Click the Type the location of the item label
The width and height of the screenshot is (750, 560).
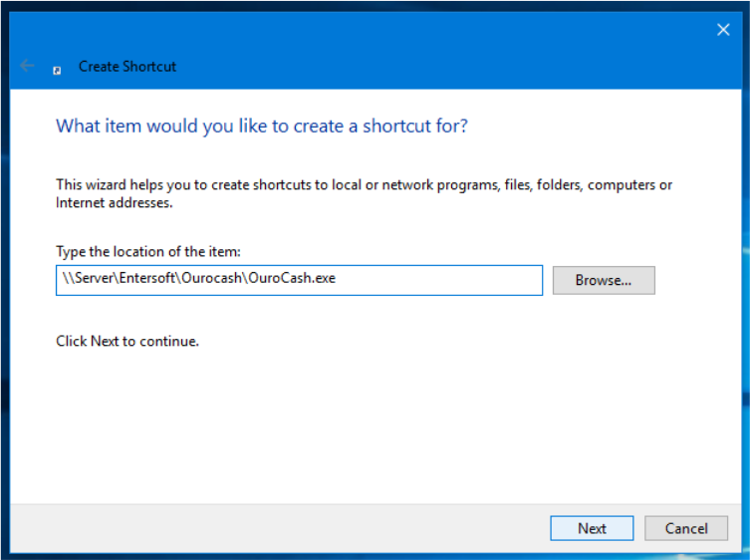[x=148, y=252]
